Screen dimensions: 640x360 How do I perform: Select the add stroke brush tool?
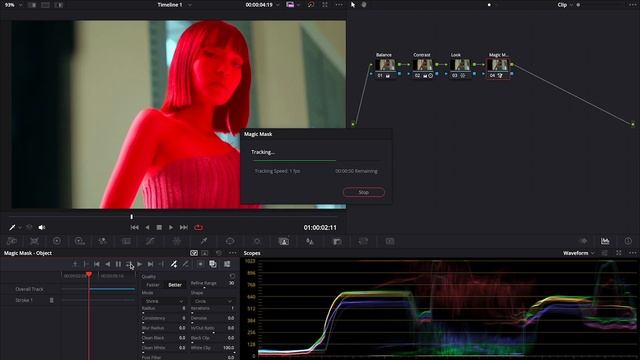[x=173, y=264]
